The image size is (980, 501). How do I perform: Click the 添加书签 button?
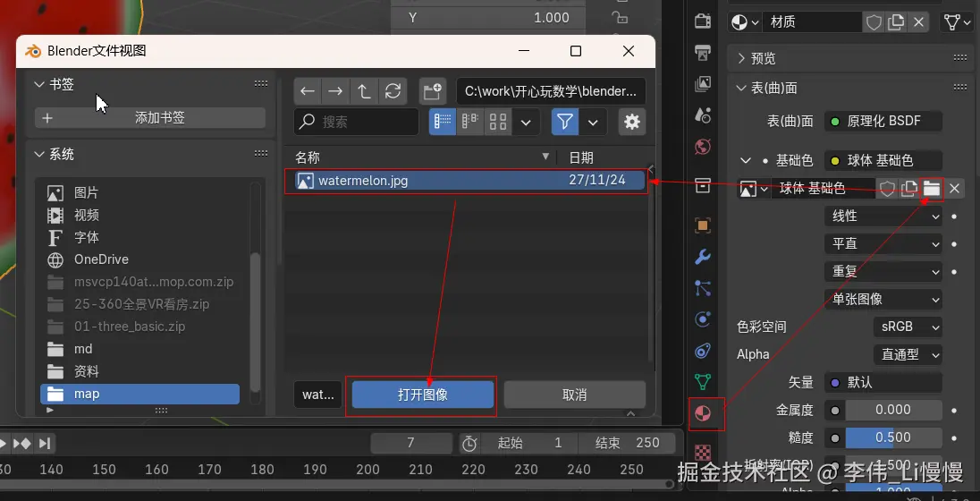coord(150,117)
